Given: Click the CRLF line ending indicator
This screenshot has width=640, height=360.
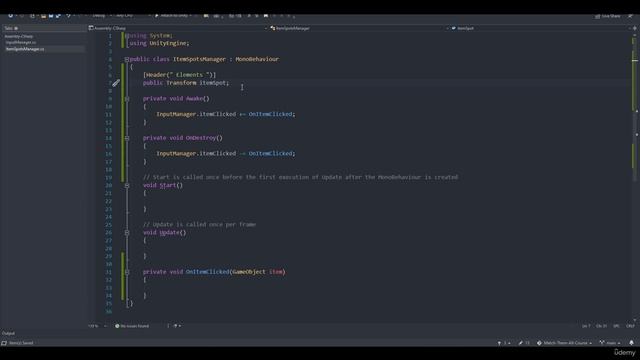Looking at the screenshot, I should point(630,326).
